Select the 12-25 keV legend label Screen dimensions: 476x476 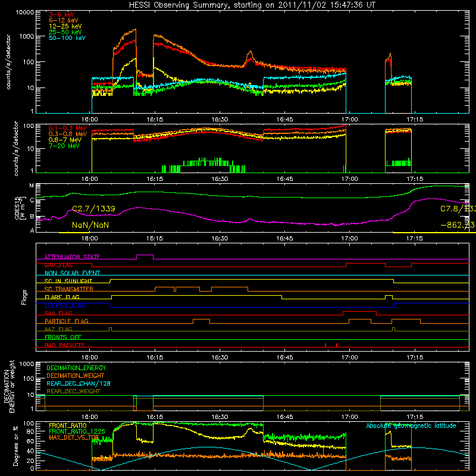[x=65, y=26]
